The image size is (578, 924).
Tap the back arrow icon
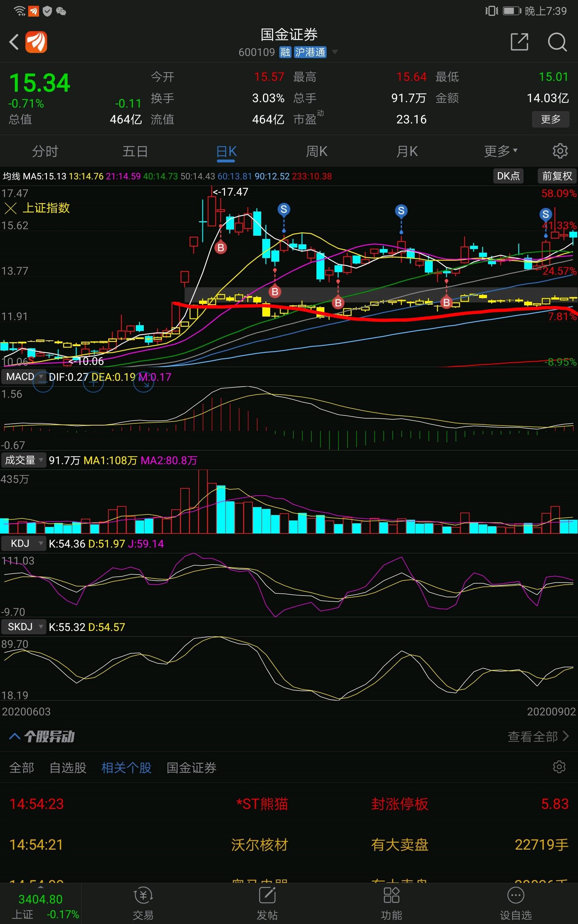[14, 42]
